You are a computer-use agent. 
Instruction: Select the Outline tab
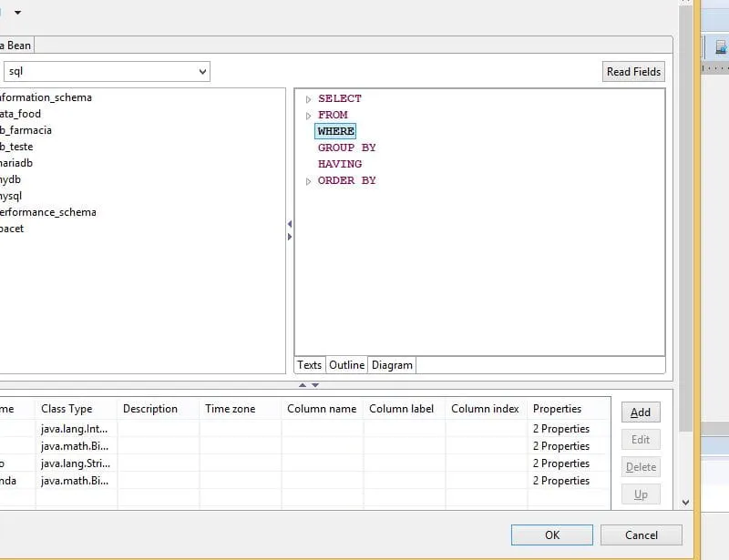(346, 365)
